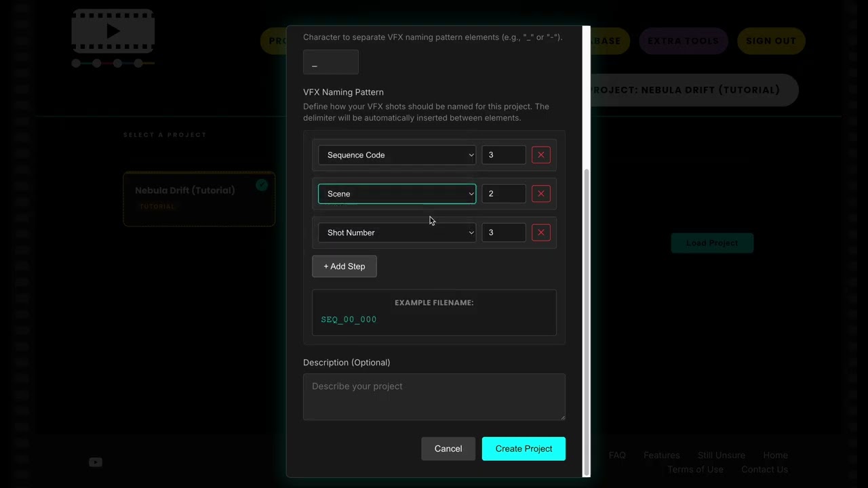Remove the Sequence Code step

pyautogui.click(x=540, y=155)
